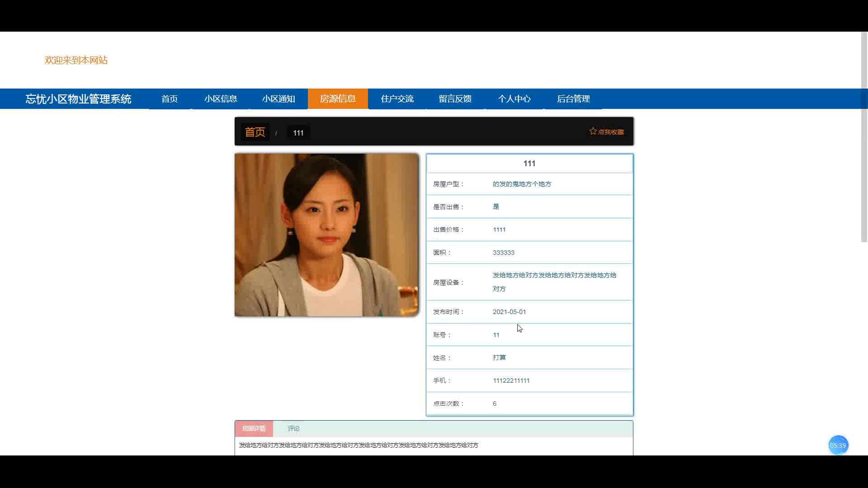Go to 个人中心
Screen dimensions: 868x488
(514, 99)
